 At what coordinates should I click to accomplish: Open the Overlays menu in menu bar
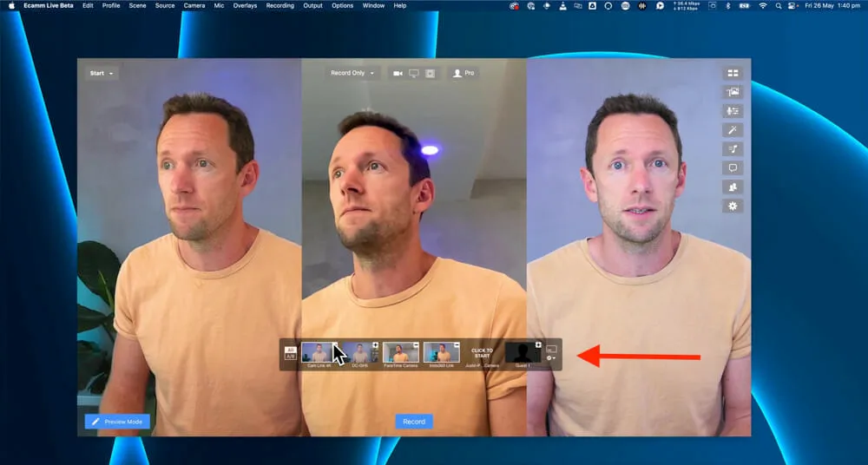click(x=245, y=5)
